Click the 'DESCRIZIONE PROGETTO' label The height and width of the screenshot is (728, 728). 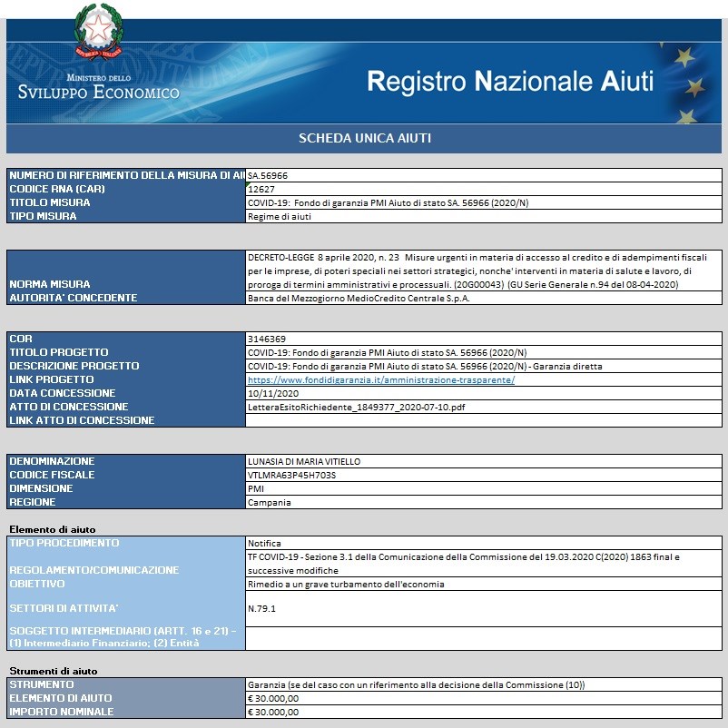pos(74,366)
